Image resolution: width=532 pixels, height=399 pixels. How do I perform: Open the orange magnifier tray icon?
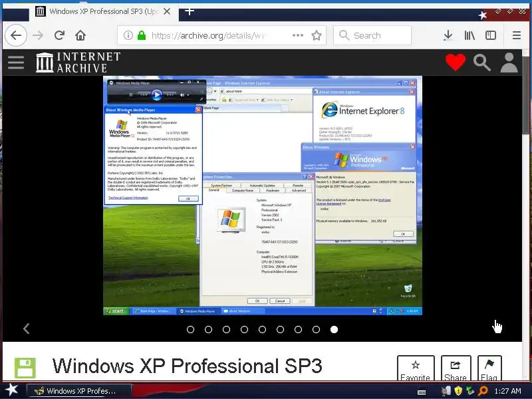(483, 391)
